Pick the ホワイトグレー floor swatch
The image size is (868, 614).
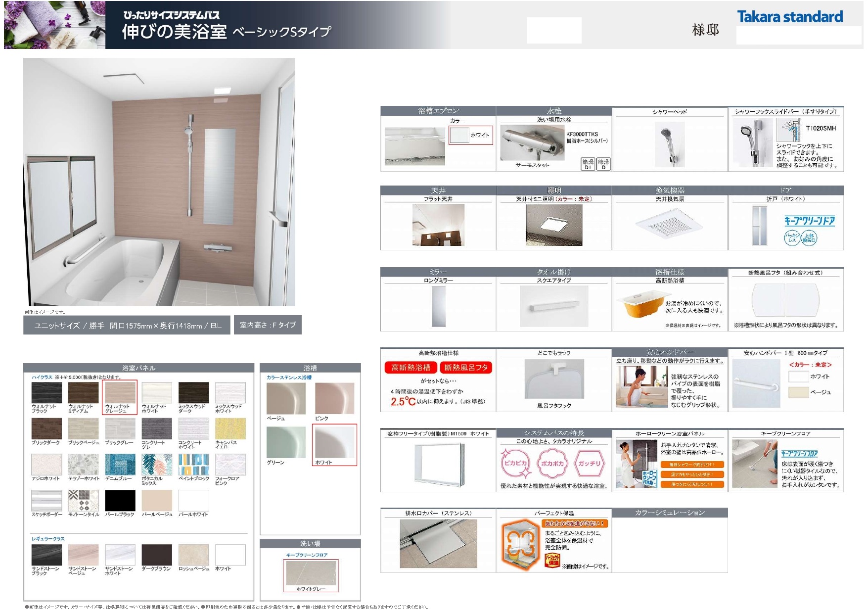(x=311, y=573)
